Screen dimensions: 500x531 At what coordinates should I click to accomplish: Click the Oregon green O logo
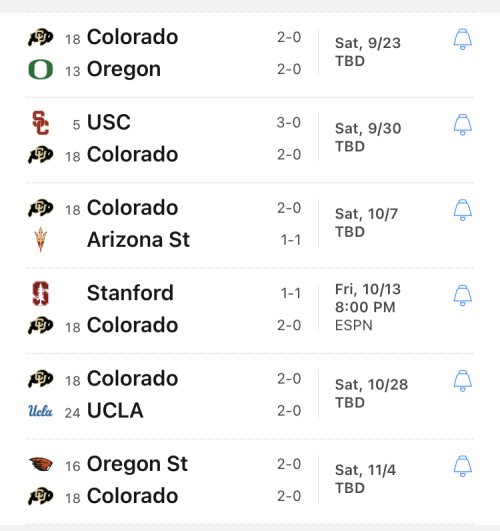41,69
